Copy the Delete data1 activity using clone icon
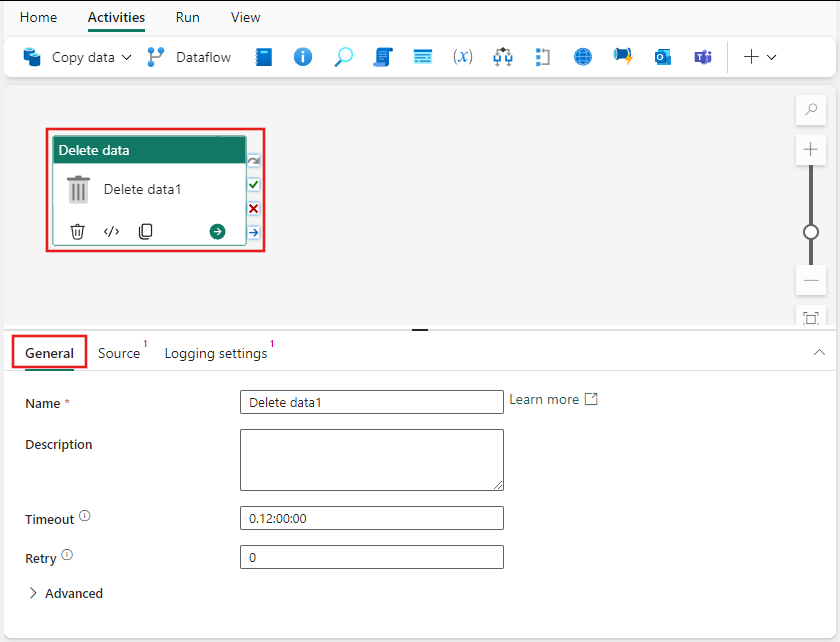This screenshot has width=840, height=642. [145, 231]
